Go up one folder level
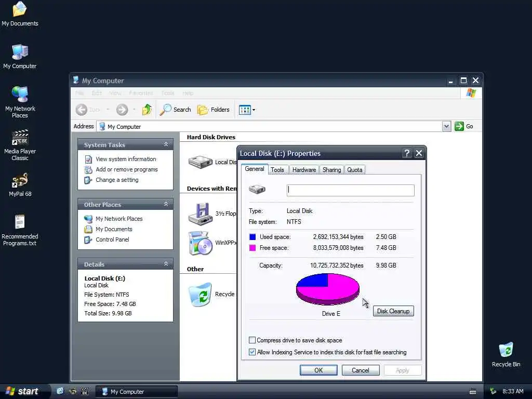The image size is (532, 399). coord(147,110)
